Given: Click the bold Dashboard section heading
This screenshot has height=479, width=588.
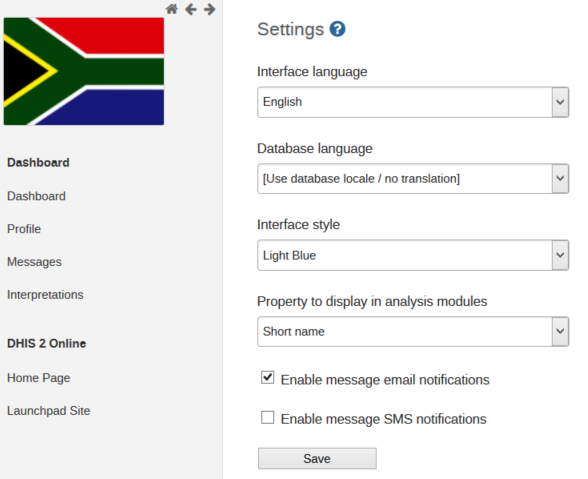Looking at the screenshot, I should coord(38,162).
